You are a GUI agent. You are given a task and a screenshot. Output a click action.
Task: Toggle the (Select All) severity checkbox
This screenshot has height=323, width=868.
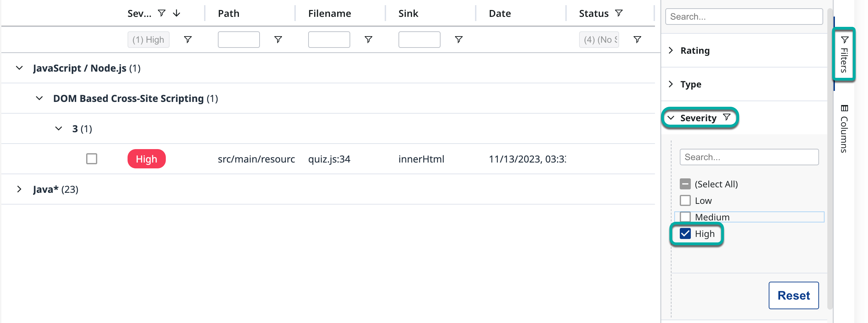point(685,184)
